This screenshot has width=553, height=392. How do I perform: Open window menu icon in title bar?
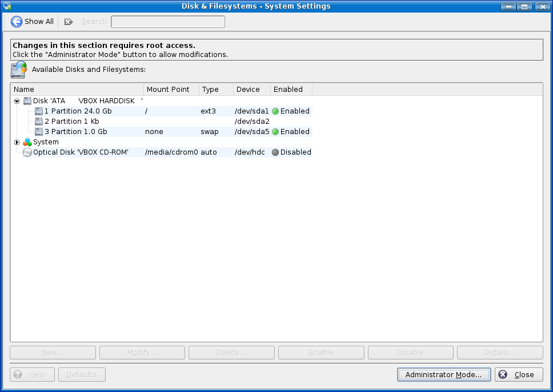tap(6, 6)
